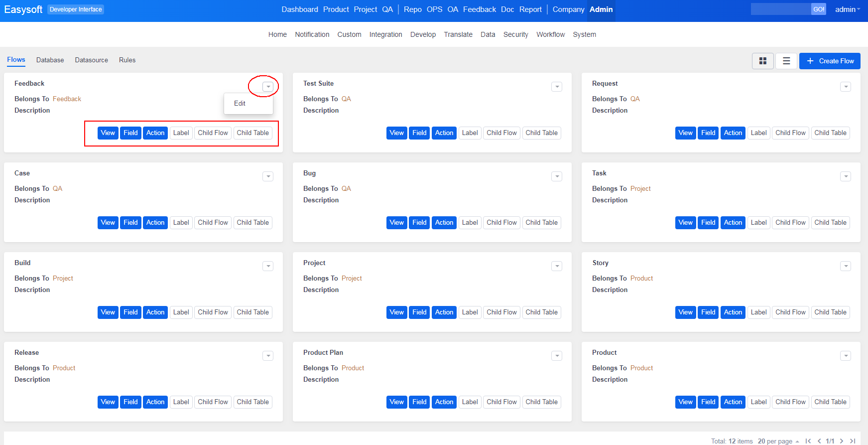The width and height of the screenshot is (868, 445).
Task: Follow the Project link on Build card
Action: pyautogui.click(x=63, y=279)
